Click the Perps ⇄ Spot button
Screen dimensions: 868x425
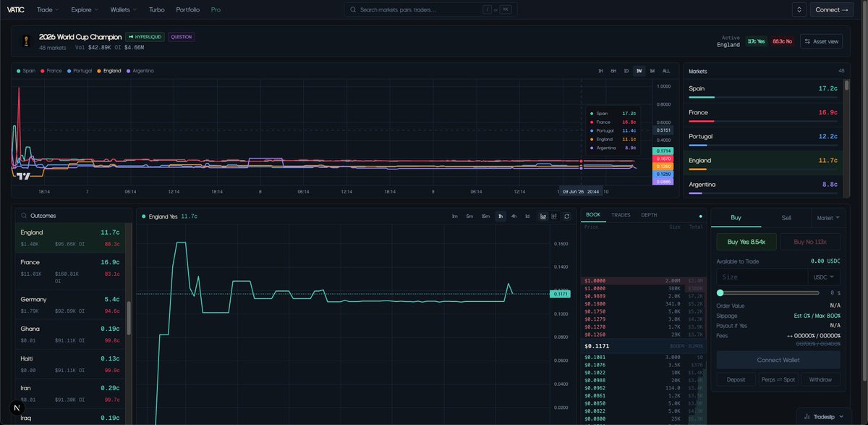pos(778,379)
